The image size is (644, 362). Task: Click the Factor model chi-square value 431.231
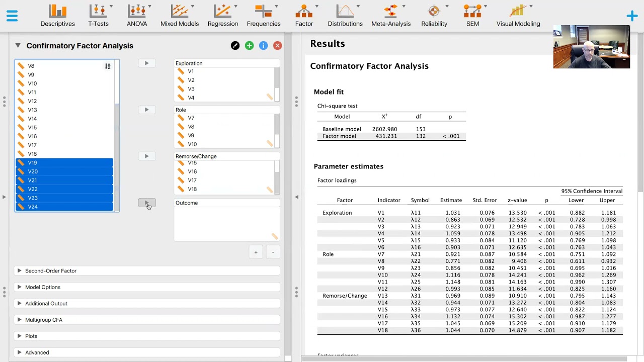(x=386, y=136)
